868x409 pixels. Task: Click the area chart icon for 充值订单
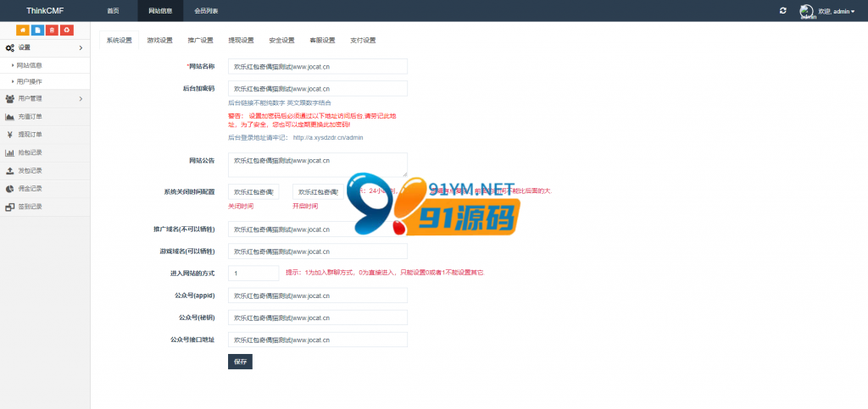tap(9, 117)
